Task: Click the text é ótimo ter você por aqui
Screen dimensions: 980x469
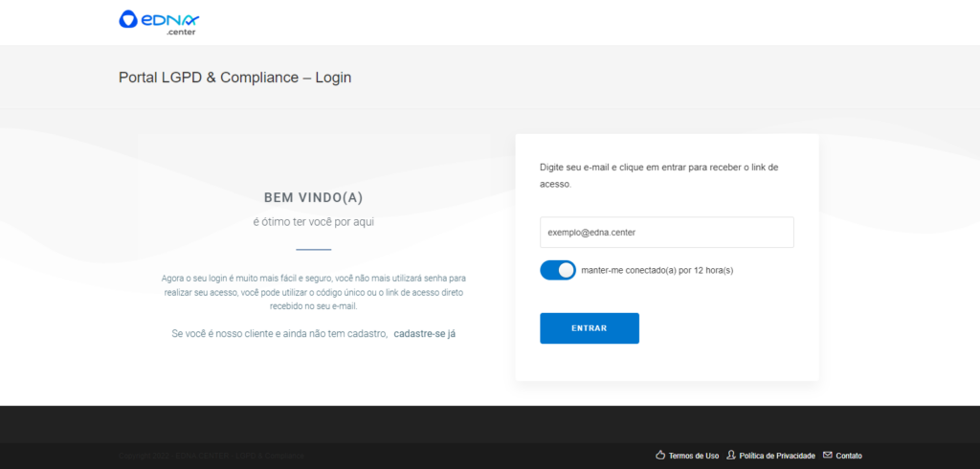Action: point(314,222)
